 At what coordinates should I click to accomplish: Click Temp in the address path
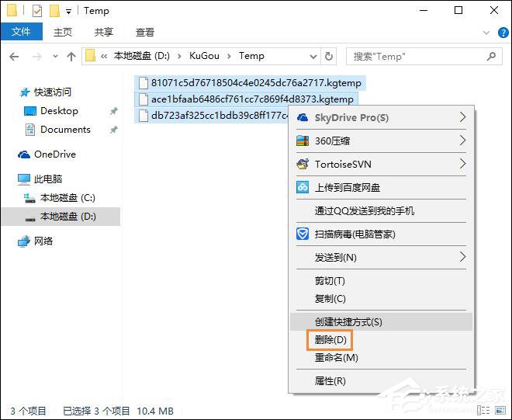[x=251, y=56]
